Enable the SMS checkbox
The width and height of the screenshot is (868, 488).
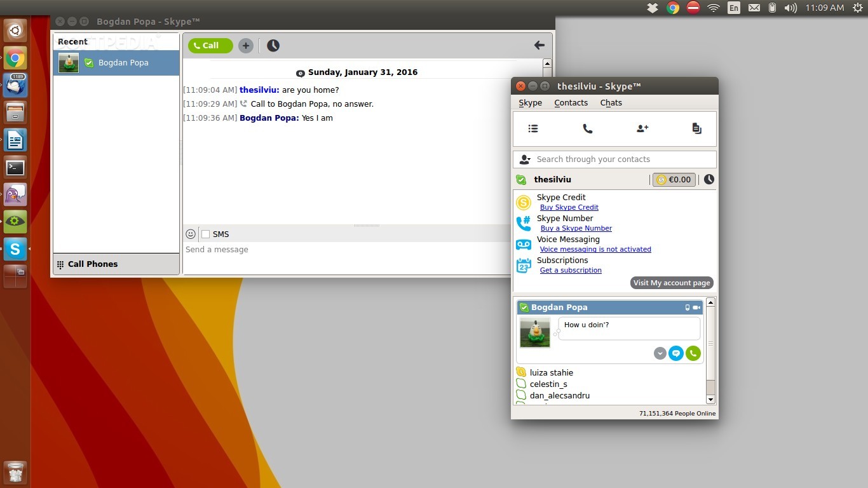(205, 234)
